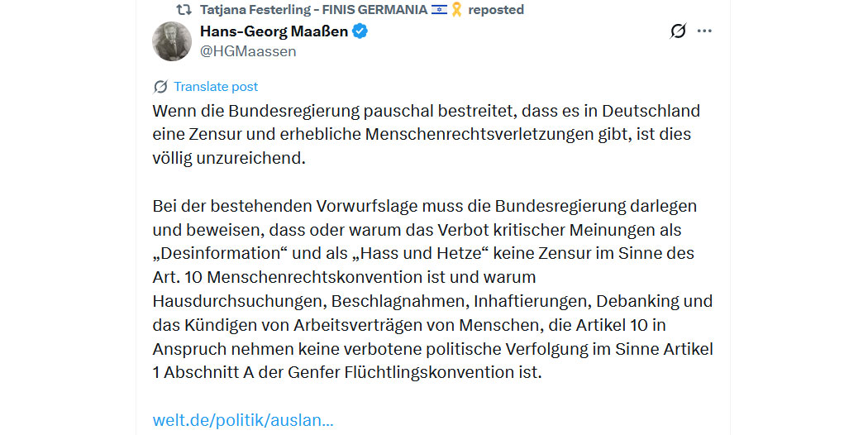Open Grok explain icon beside the more menu
Viewport: 868px width, 435px height.
678,31
